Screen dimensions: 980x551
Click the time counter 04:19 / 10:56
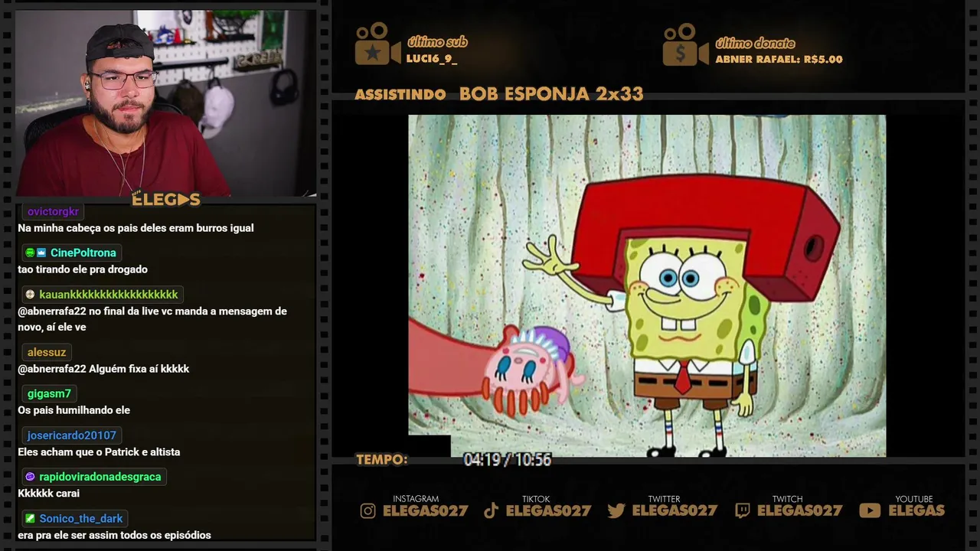[x=508, y=460]
